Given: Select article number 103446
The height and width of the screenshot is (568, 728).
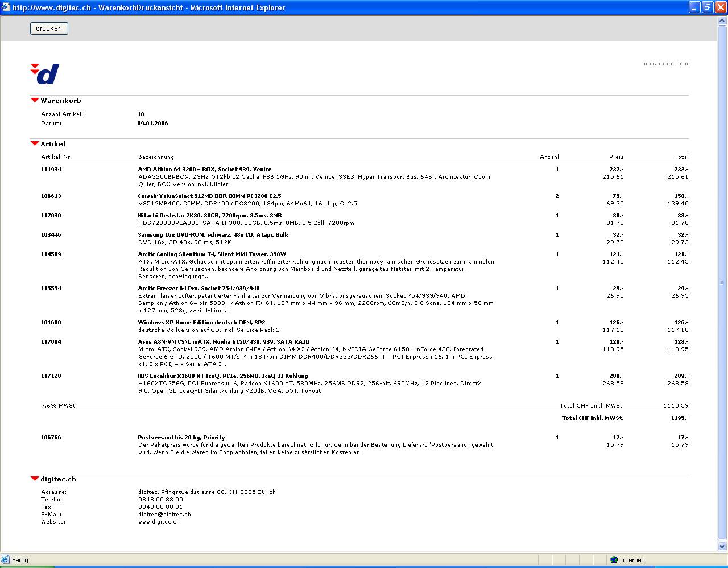Looking at the screenshot, I should pyautogui.click(x=51, y=235).
